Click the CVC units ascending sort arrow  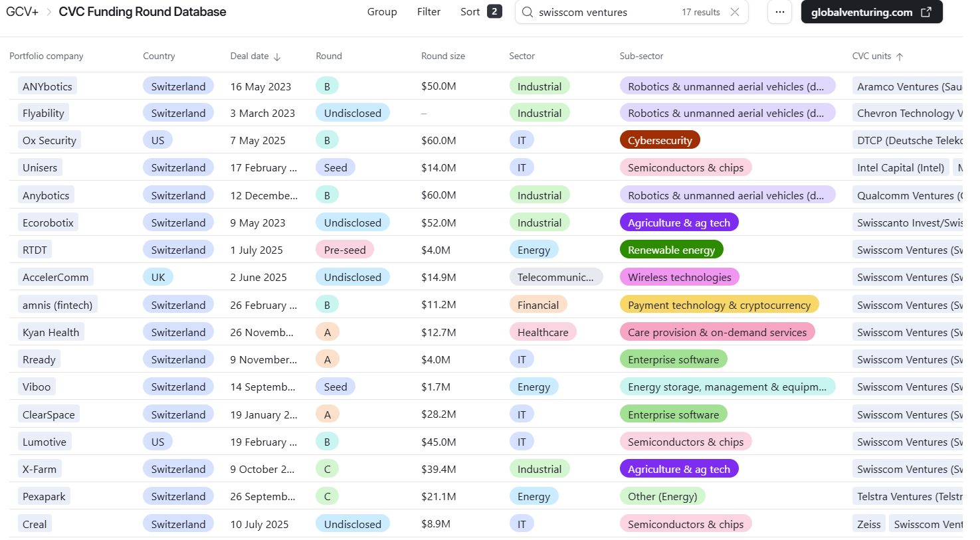click(900, 57)
